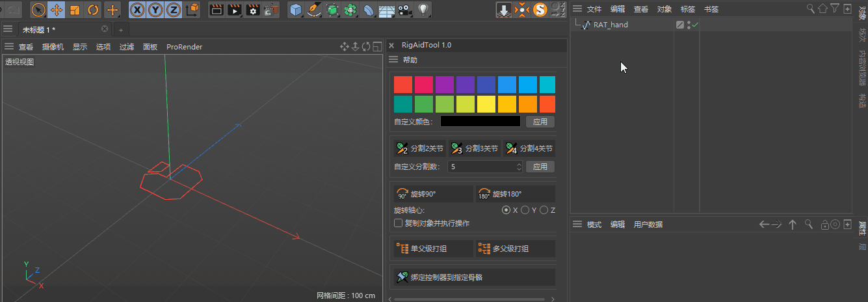Open the ProRender menu
This screenshot has height=302, width=868.
tap(185, 47)
